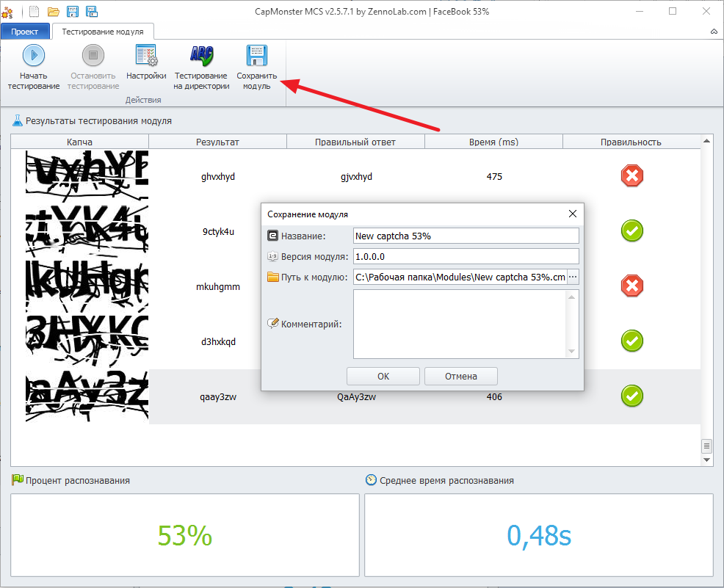Switch to the Проект tab

coord(25,32)
